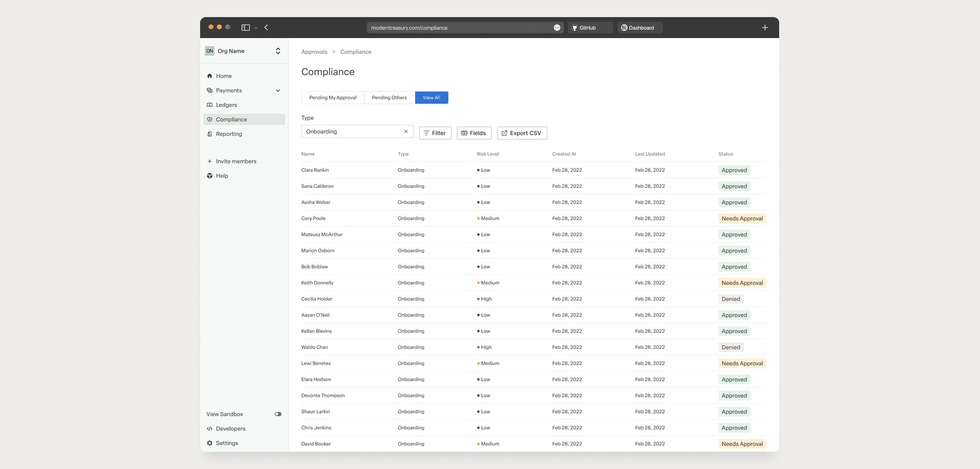Open Ledgers book icon
The width and height of the screenshot is (980, 469).
point(210,105)
